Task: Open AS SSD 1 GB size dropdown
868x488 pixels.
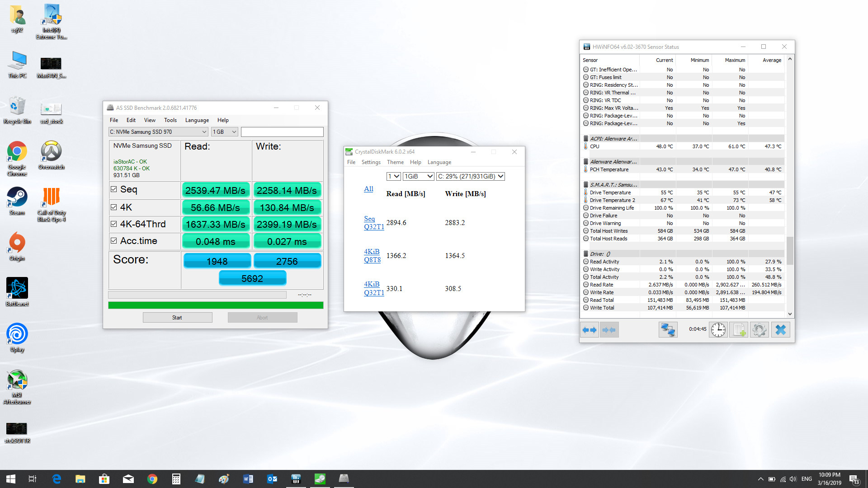Action: [225, 132]
